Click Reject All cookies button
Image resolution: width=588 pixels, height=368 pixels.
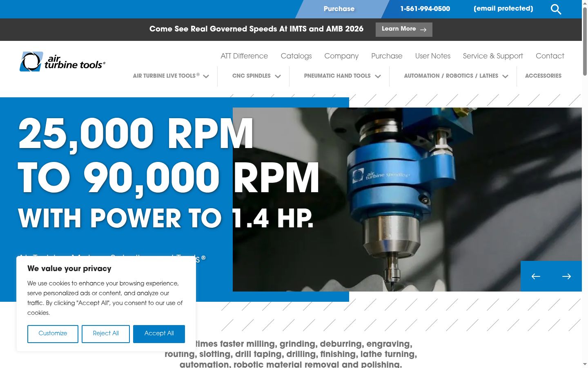106,334
